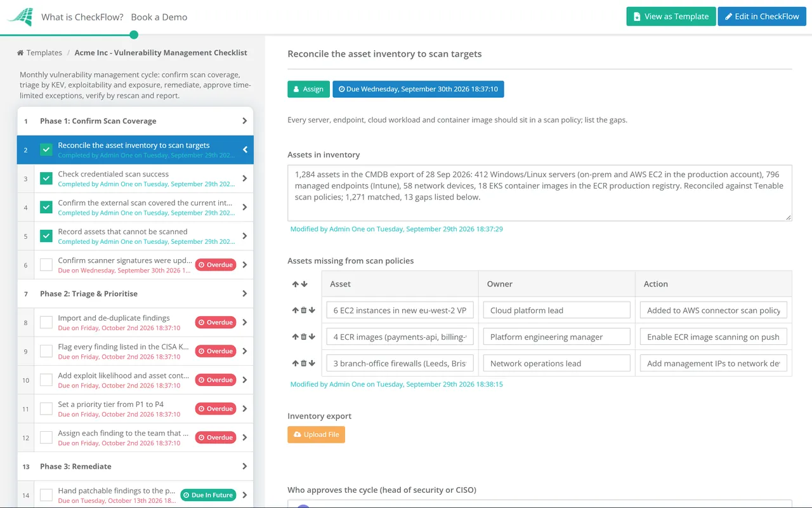Delete the ECR images row
Viewport: 812px width, 508px height.
point(303,337)
